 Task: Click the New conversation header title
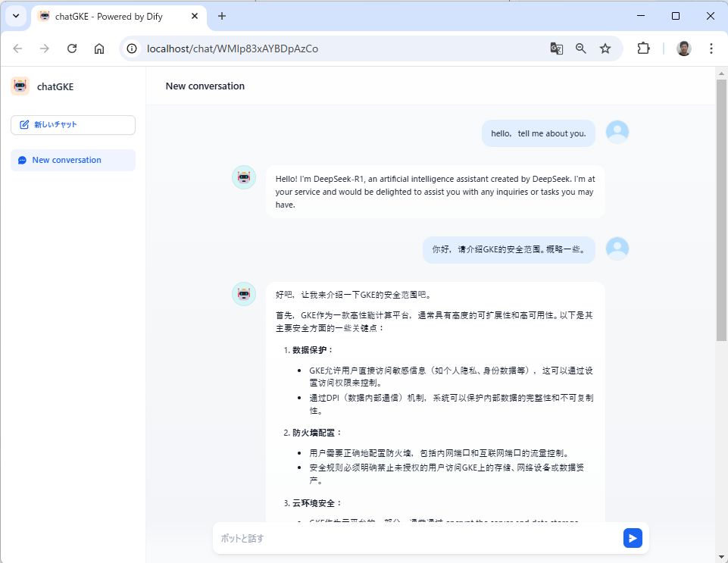[x=205, y=86]
